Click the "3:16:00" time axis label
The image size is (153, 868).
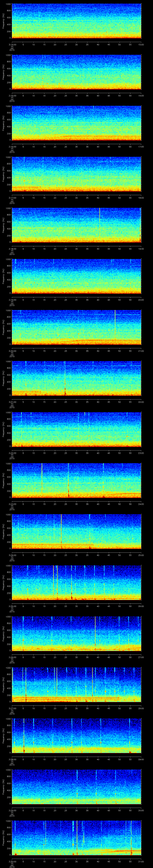(x=12, y=147)
